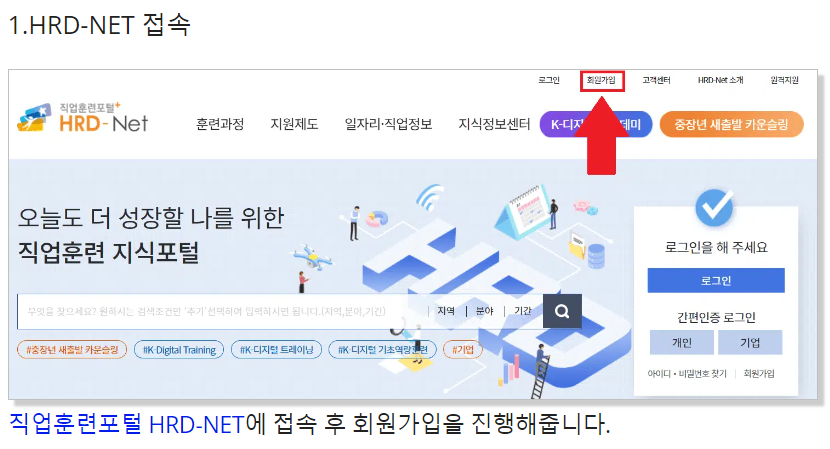The width and height of the screenshot is (830, 449).
Task: Choose 기업 simple authentication login
Action: pos(750,343)
